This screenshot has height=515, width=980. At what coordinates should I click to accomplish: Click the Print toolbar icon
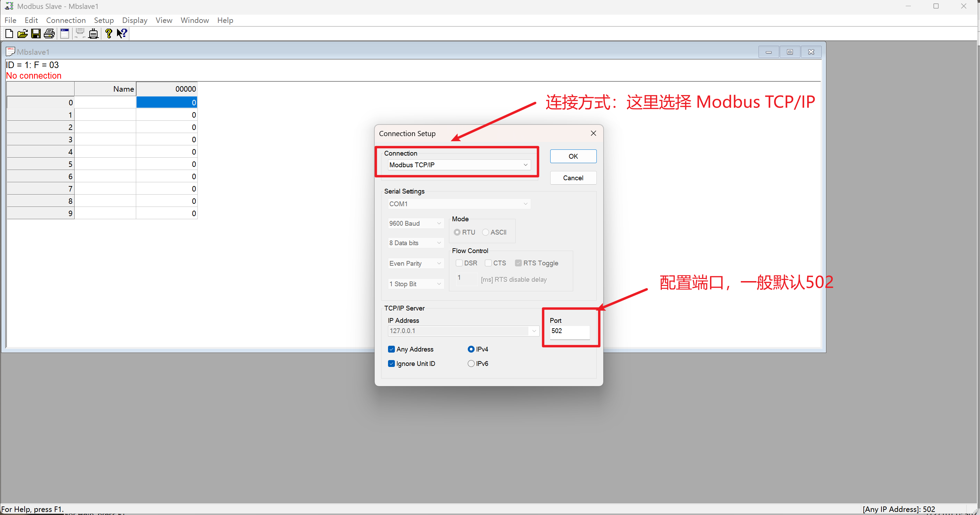click(50, 34)
